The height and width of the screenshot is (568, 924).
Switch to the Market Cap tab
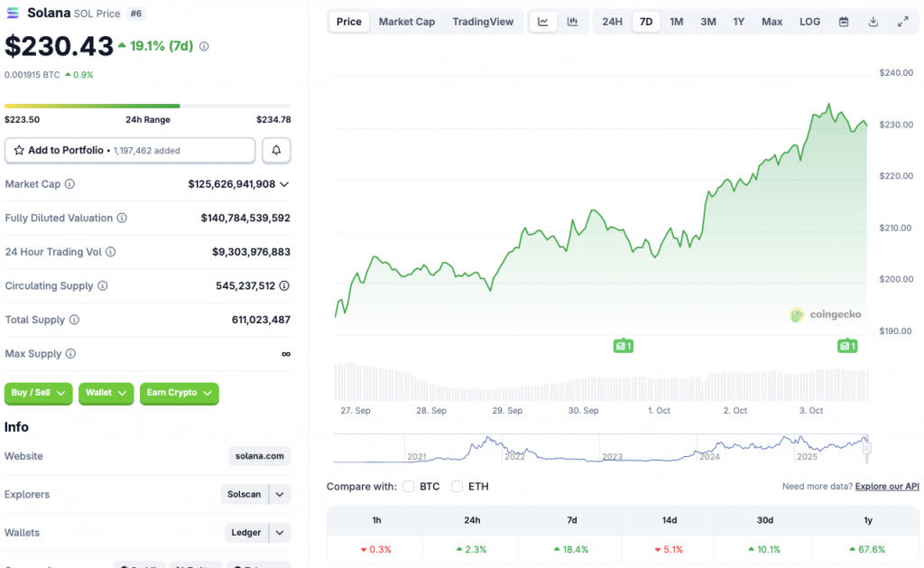[x=406, y=22]
